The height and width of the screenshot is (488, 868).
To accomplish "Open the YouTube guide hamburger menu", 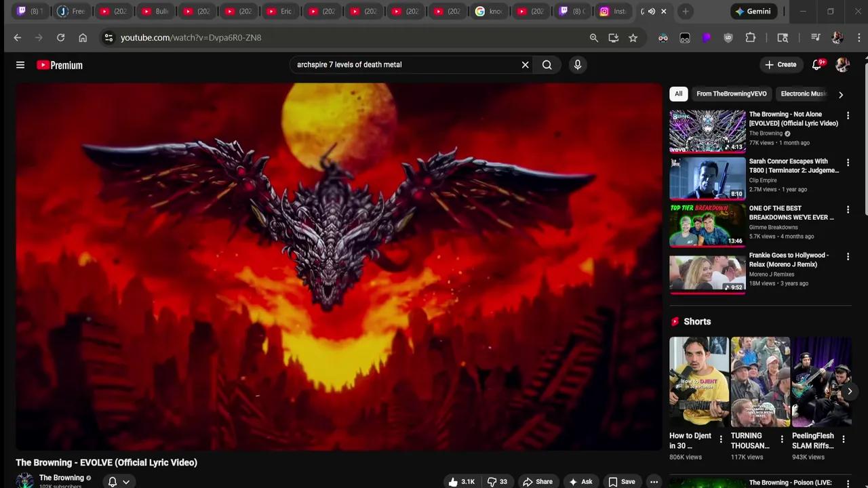I will click(x=20, y=65).
